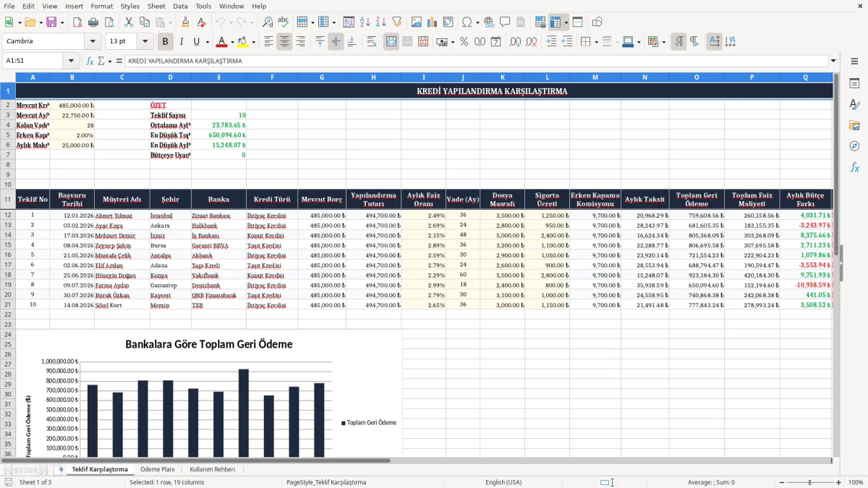Viewport: 868px width, 488px height.
Task: Increase the cell indent
Action: point(551,42)
